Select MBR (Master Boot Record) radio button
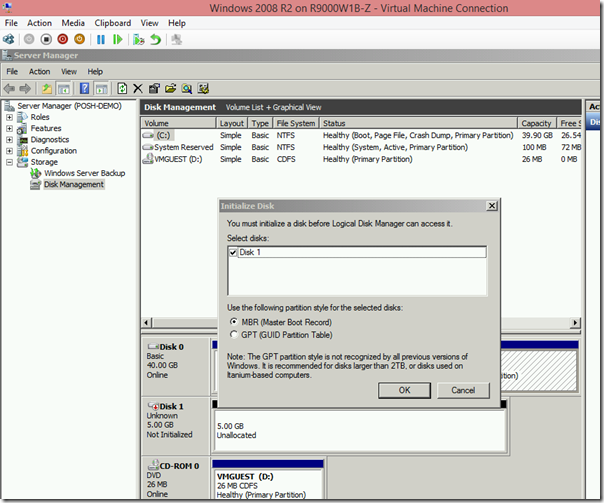 point(233,321)
